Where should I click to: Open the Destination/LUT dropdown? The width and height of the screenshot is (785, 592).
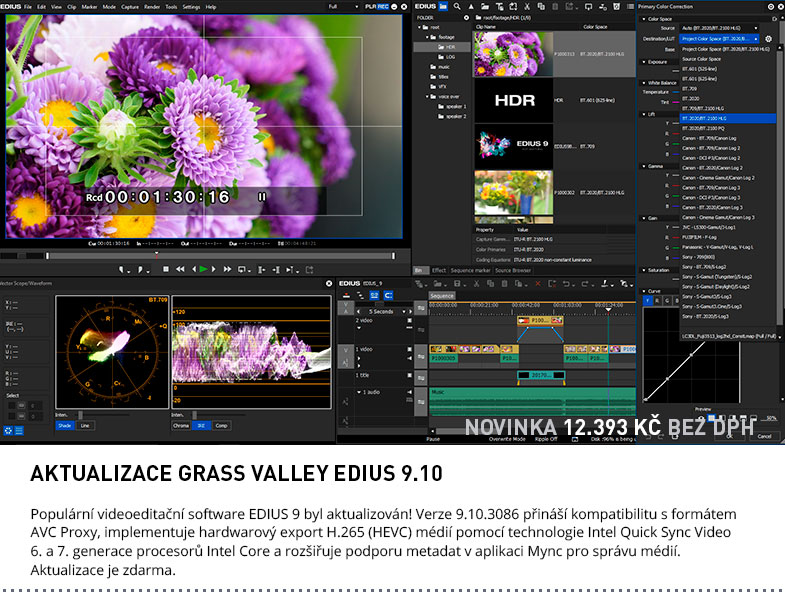719,39
